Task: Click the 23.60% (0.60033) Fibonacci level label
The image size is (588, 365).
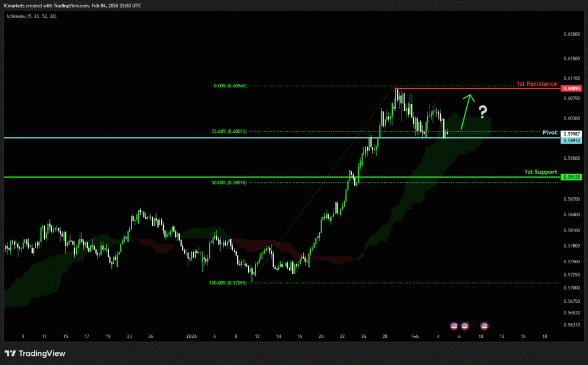Action: tap(228, 131)
